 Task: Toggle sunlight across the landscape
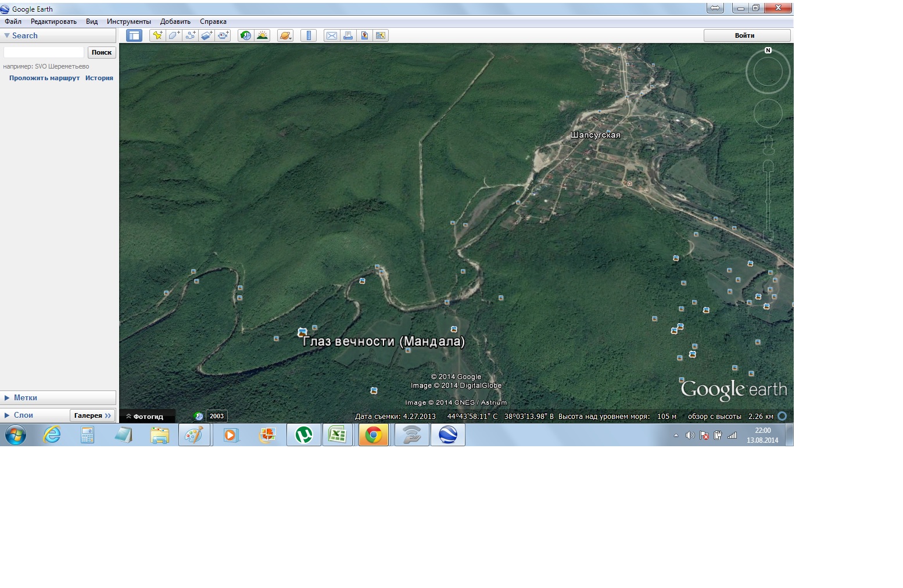pos(262,35)
